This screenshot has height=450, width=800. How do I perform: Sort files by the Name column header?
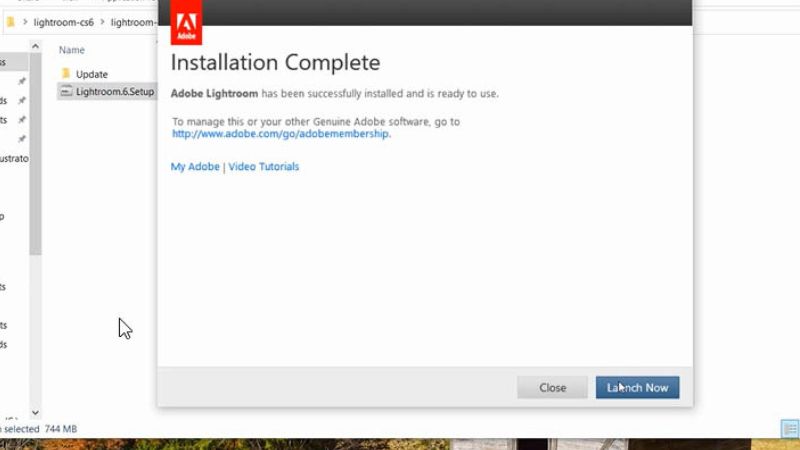click(x=72, y=50)
